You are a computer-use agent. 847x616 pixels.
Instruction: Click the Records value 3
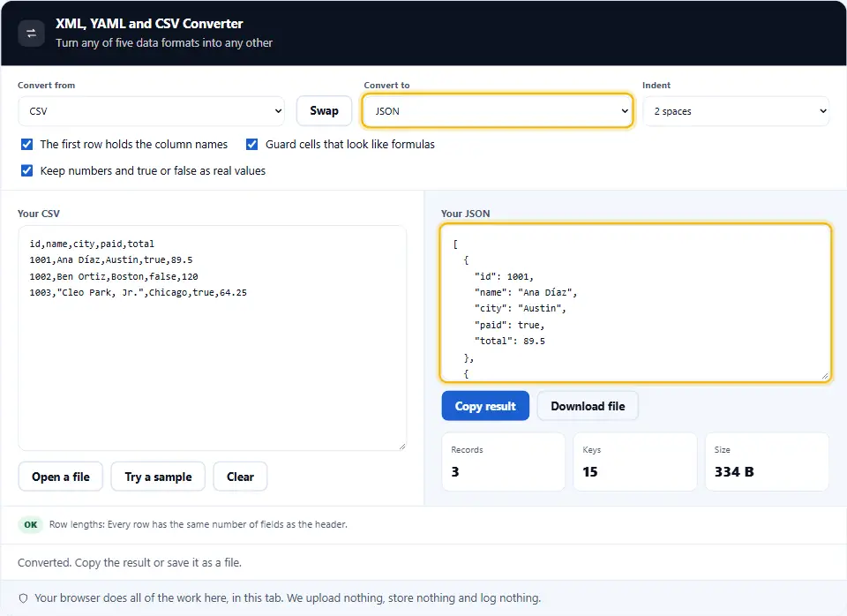click(455, 472)
